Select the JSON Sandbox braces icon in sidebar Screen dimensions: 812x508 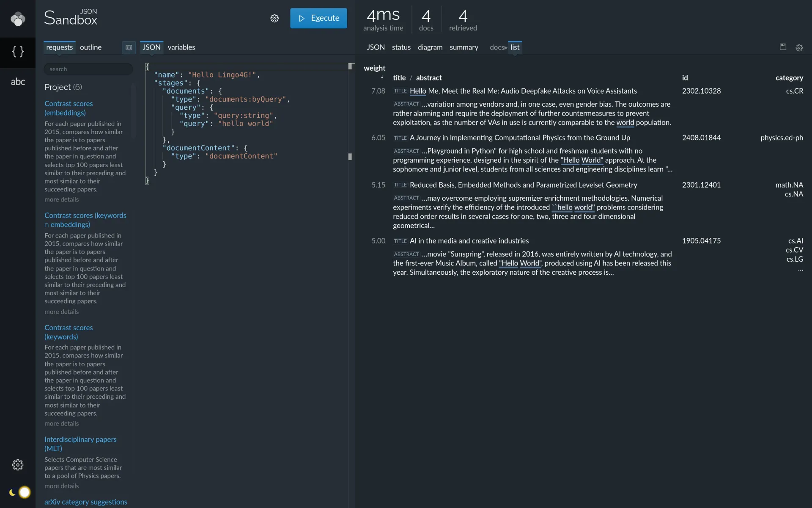point(18,52)
